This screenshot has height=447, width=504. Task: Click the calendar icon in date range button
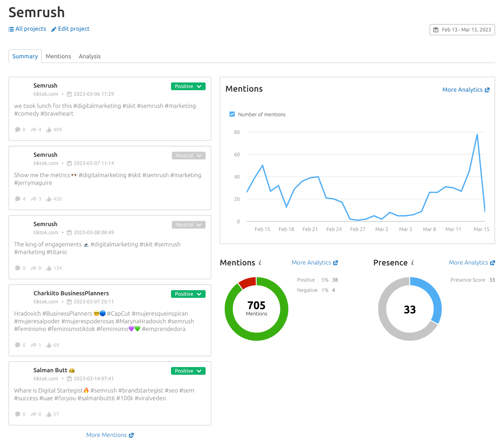(436, 30)
